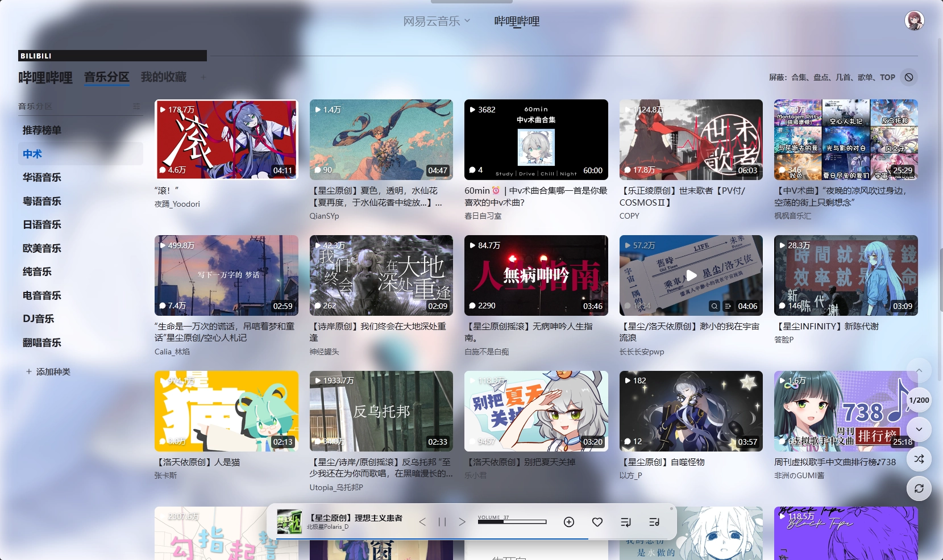The height and width of the screenshot is (560, 943).
Task: Open the 纯音乐 category
Action: pyautogui.click(x=80, y=271)
